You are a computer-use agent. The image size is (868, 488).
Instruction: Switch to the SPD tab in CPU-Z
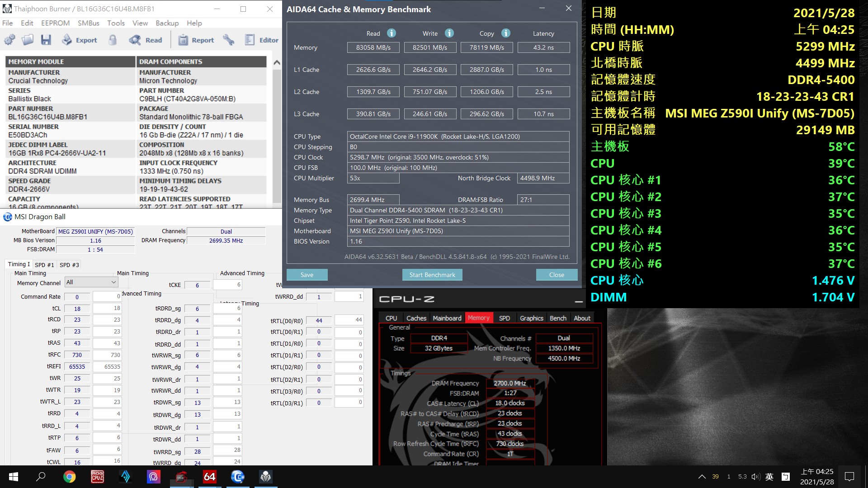pos(505,318)
